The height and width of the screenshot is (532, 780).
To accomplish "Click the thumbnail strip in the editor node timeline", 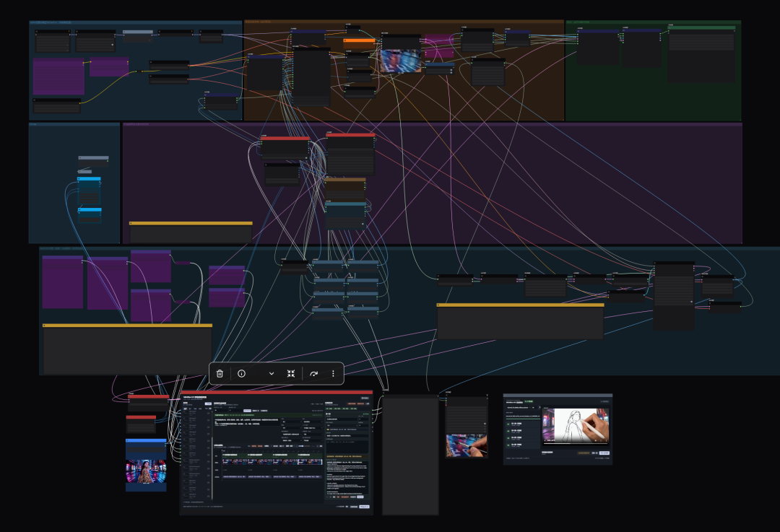I will (272, 462).
